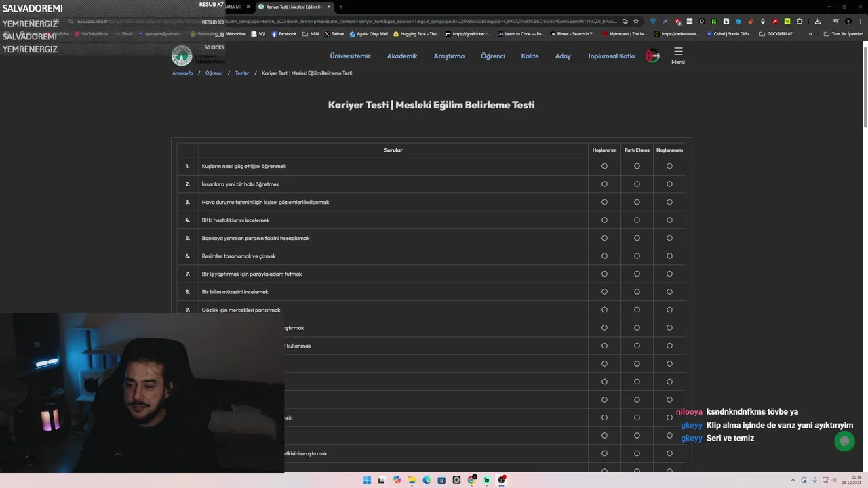Open the hamburger Menü icon
This screenshot has height=488, width=868.
pyautogui.click(x=678, y=55)
